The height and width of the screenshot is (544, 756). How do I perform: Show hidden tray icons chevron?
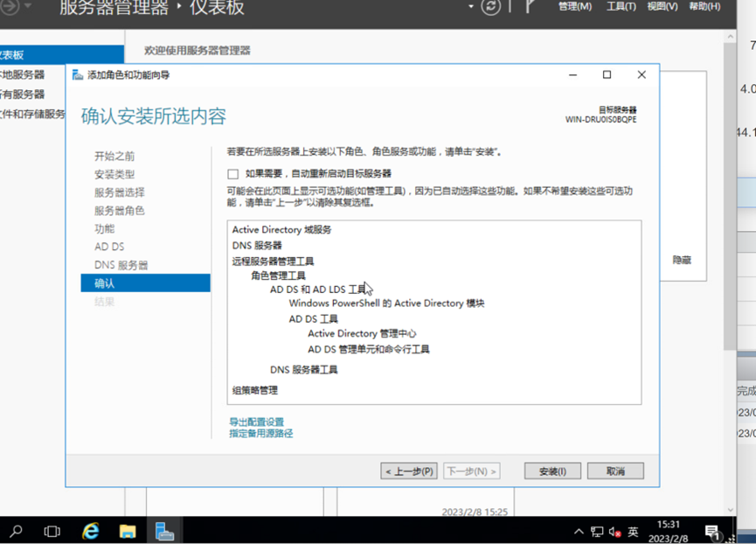click(x=579, y=532)
